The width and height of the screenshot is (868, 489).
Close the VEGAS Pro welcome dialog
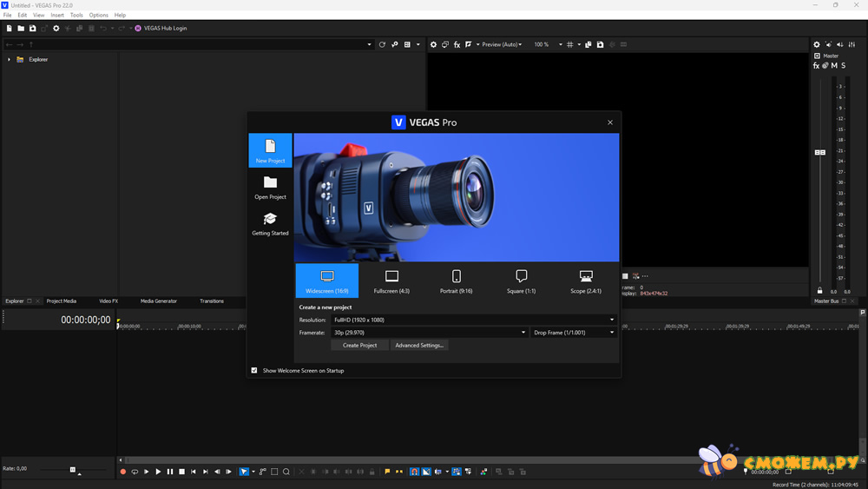pos(610,122)
